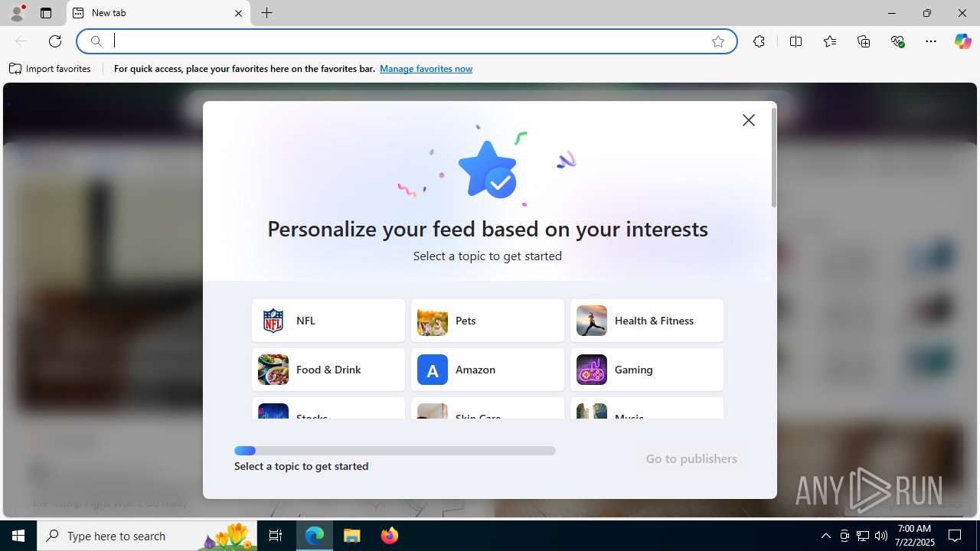Launch Firefox from taskbar
Viewport: 980px width, 551px height.
click(x=389, y=536)
